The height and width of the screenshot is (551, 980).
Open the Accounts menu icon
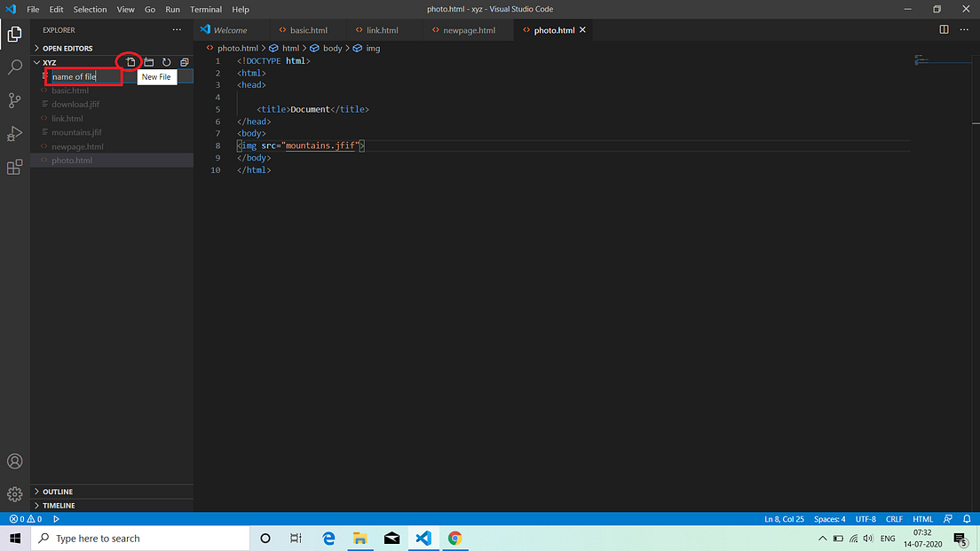pyautogui.click(x=14, y=461)
